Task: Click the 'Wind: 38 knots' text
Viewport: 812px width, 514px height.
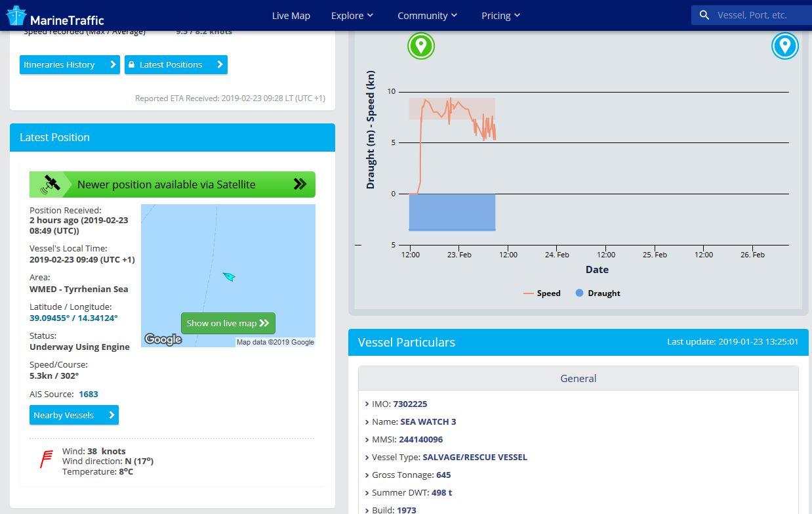Action: [94, 451]
